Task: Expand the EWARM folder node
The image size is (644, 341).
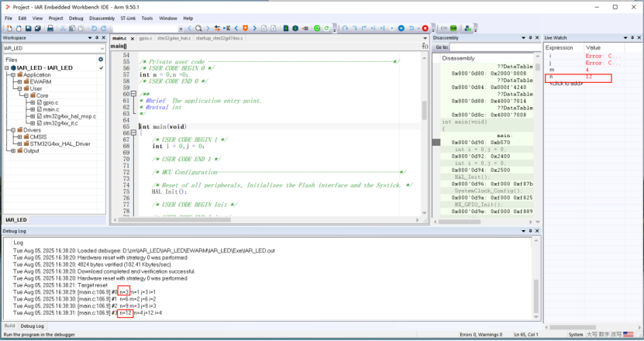Action: click(19, 81)
